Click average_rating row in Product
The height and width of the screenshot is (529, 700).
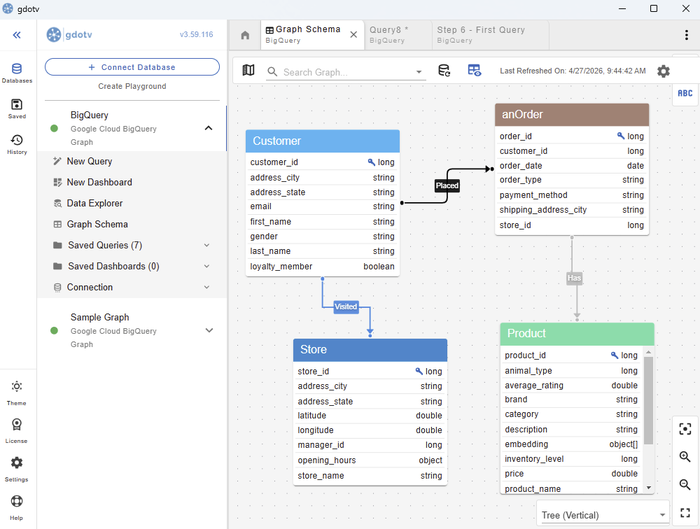coord(571,385)
